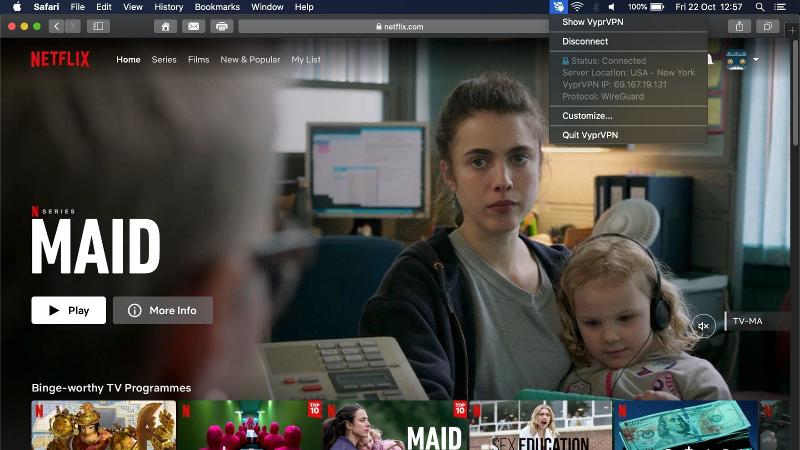The image size is (800, 450).
Task: Click the VyprVPN menu bar icon
Action: pos(559,7)
